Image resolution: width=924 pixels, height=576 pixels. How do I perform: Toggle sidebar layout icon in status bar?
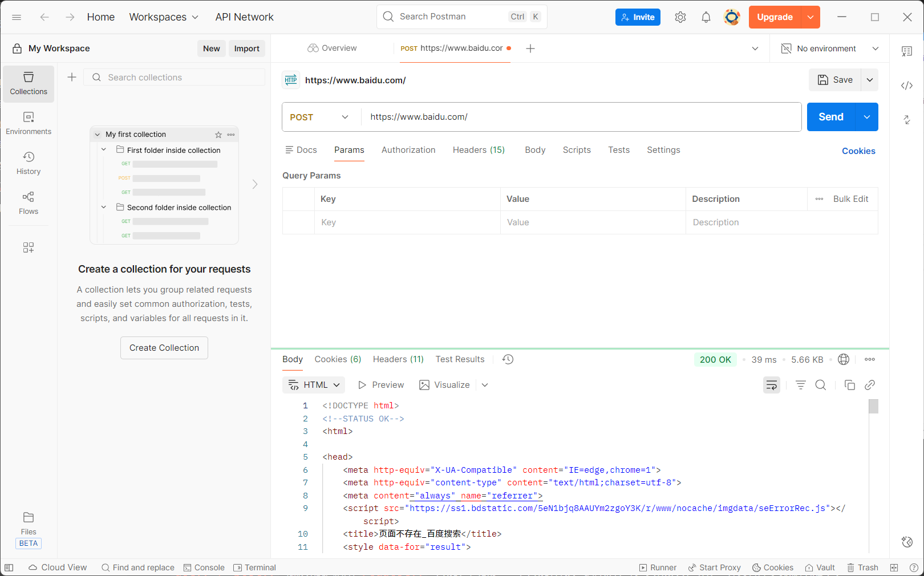[9, 567]
